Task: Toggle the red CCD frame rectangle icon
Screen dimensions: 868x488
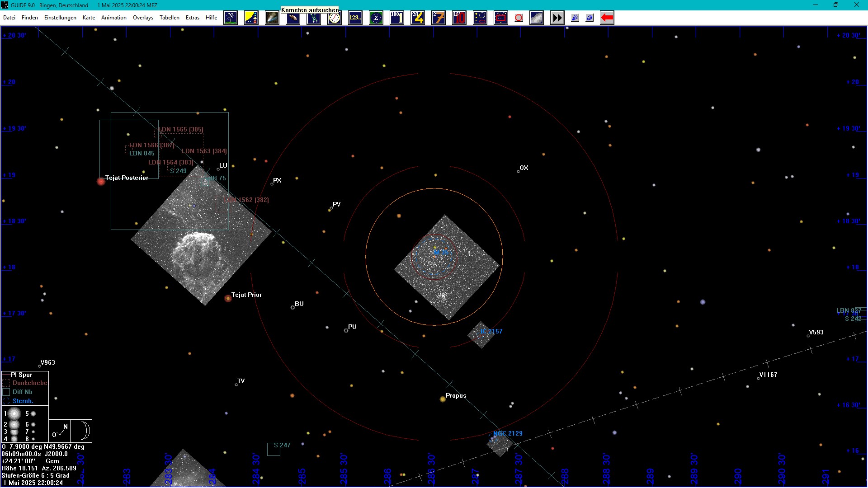Action: point(501,18)
